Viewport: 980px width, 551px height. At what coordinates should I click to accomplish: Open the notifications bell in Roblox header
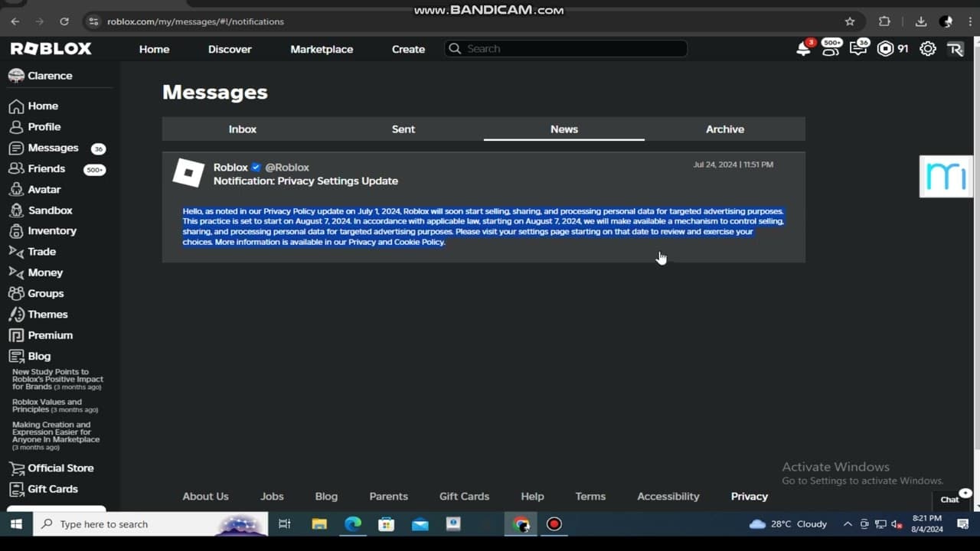click(803, 49)
